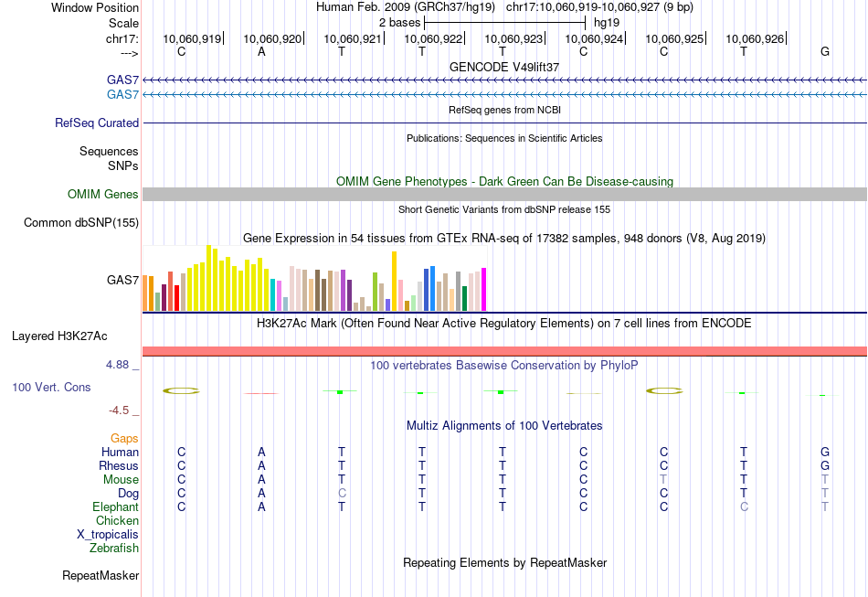Click the GENCODE V49lift37 track title
This screenshot has height=597, width=868.
tap(504, 67)
